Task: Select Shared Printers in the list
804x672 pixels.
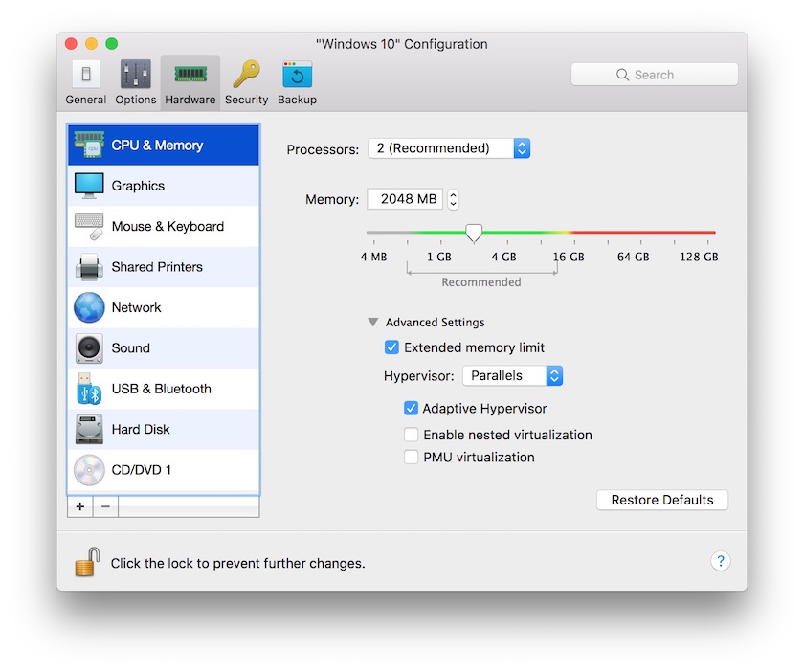Action: coord(164,267)
